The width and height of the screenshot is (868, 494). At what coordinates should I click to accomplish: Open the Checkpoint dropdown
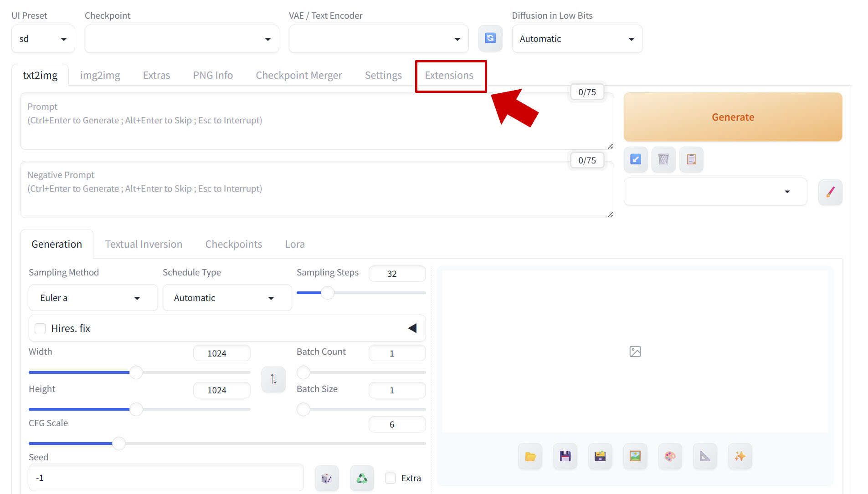pos(181,39)
